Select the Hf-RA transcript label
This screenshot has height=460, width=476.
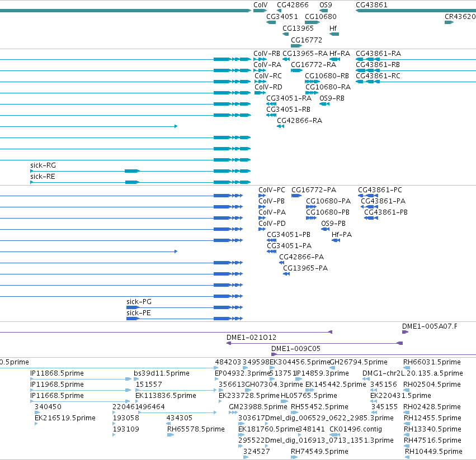pyautogui.click(x=340, y=54)
